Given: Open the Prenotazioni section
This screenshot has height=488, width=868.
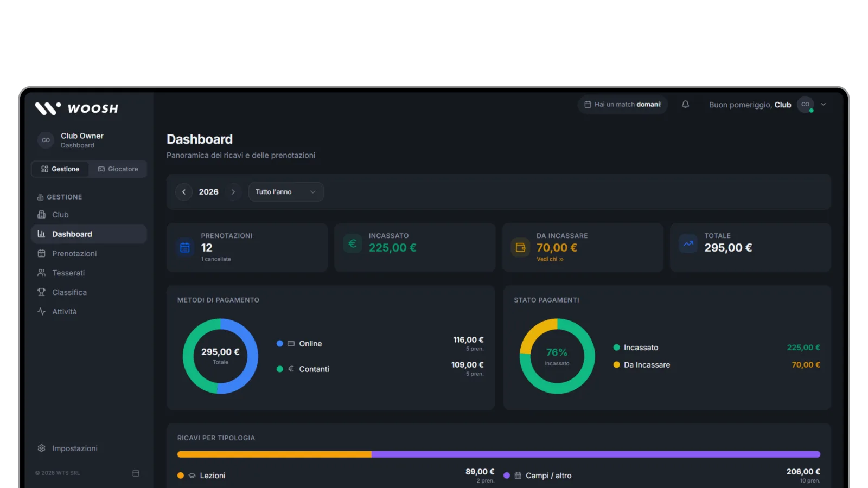Looking at the screenshot, I should click(x=89, y=254).
